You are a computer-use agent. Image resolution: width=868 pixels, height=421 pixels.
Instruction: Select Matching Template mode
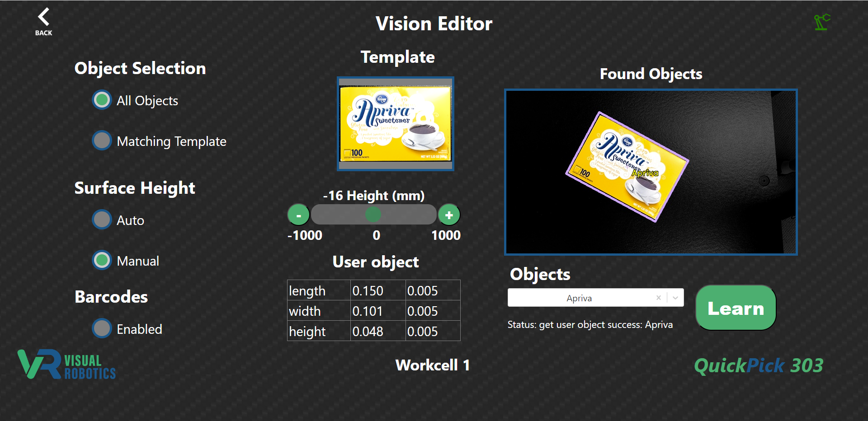[102, 140]
